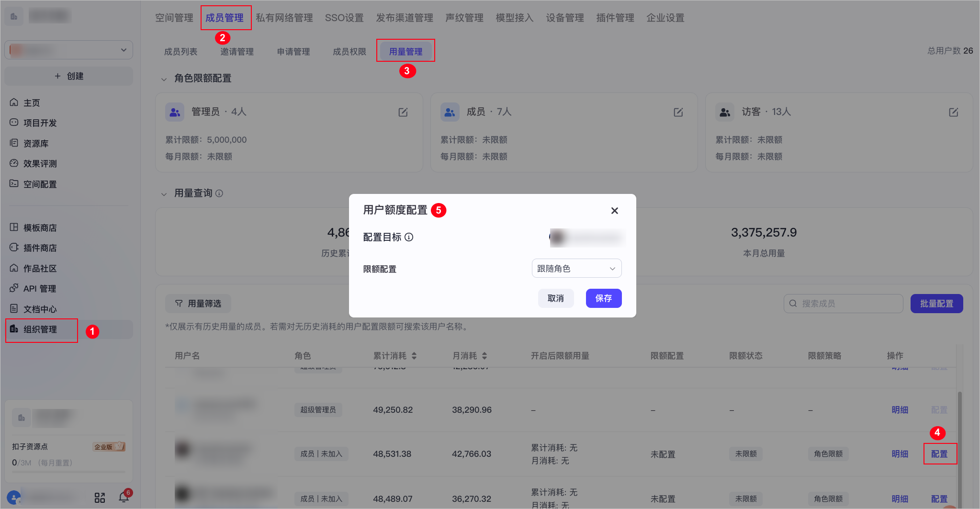This screenshot has width=980, height=509.
Task: Focus the 搜索成员 search field
Action: [x=843, y=304]
